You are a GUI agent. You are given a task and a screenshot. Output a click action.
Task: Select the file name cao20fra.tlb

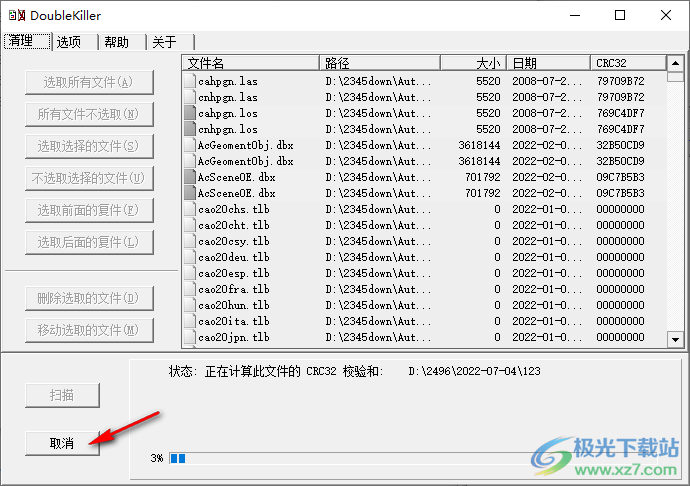coord(234,290)
